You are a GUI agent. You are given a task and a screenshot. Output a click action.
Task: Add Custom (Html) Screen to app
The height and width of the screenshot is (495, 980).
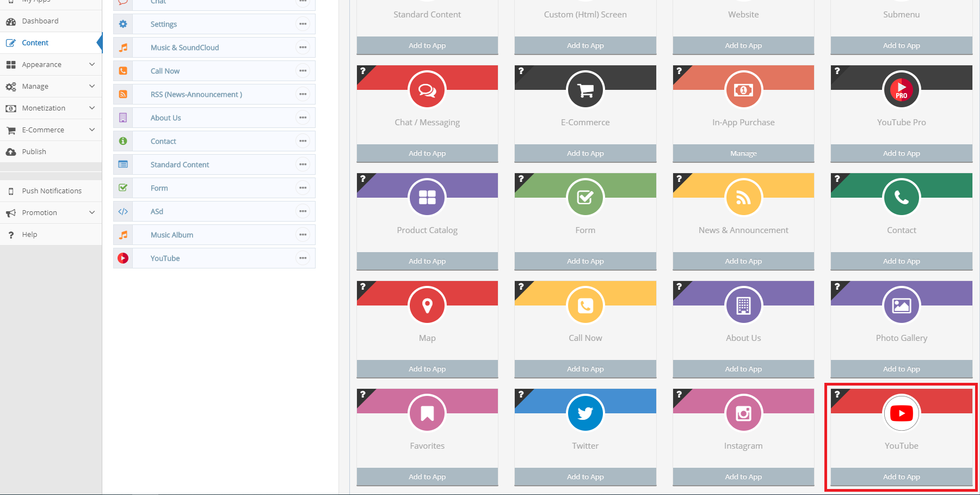coord(585,45)
